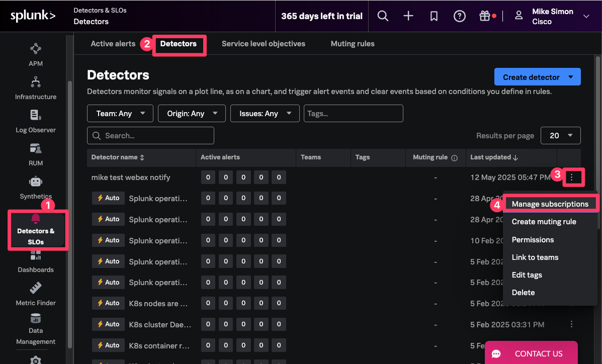This screenshot has width=602, height=364.
Task: Open the help question mark icon
Action: click(x=459, y=16)
